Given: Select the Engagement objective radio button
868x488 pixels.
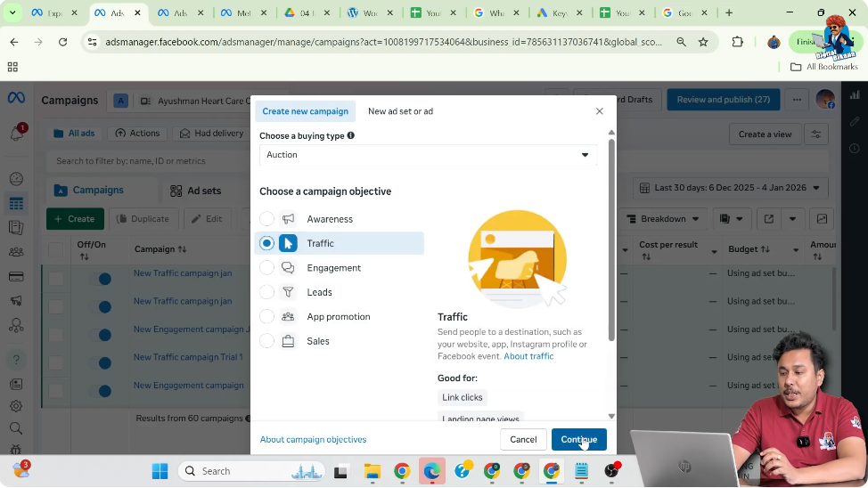Looking at the screenshot, I should [x=266, y=268].
